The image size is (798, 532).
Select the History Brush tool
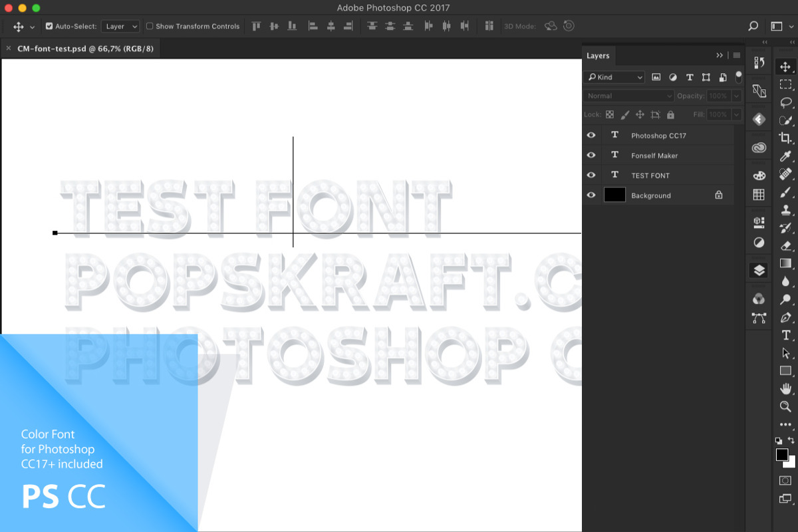[785, 228]
